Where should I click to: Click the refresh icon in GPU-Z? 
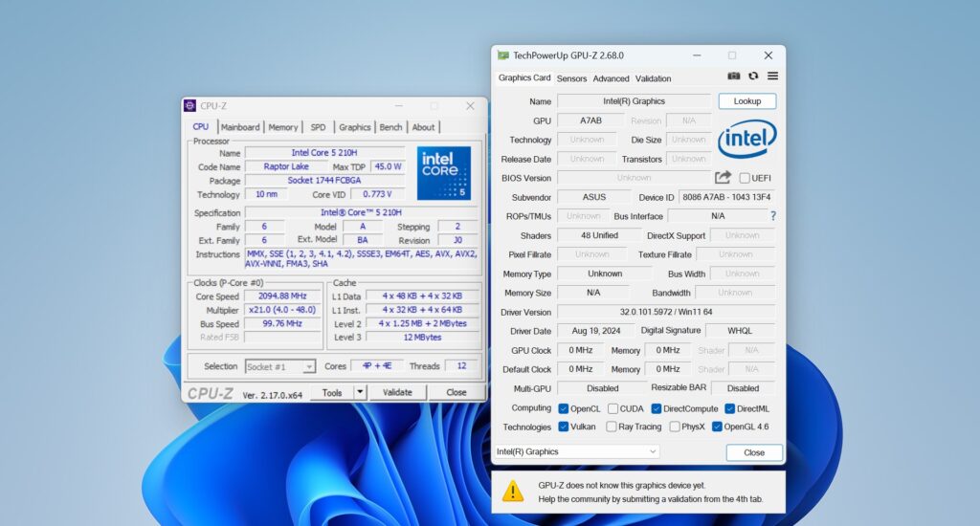coord(753,77)
